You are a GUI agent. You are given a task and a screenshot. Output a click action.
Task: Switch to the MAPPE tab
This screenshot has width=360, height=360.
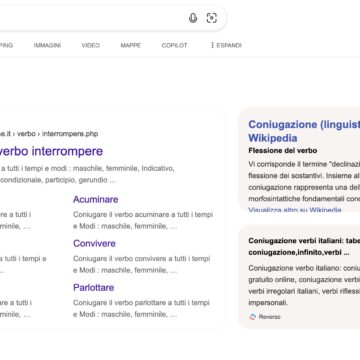(x=131, y=45)
